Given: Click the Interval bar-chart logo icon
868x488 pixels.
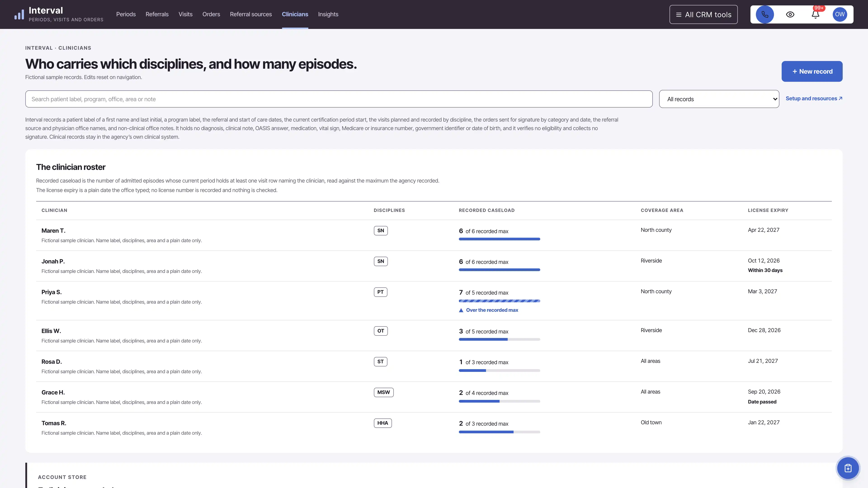Looking at the screenshot, I should click(19, 14).
